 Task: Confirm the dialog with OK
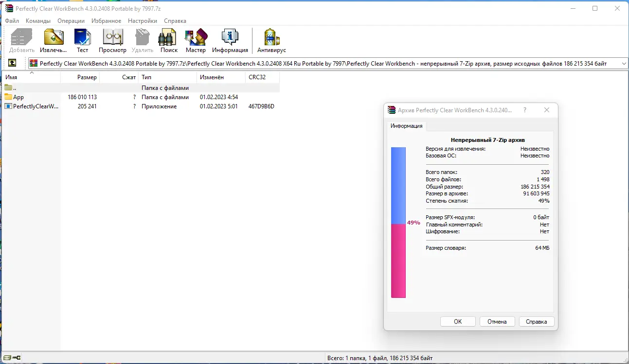pos(458,322)
